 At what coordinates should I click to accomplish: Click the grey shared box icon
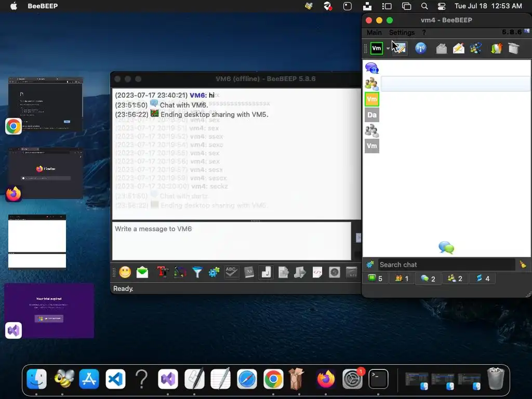click(514, 48)
